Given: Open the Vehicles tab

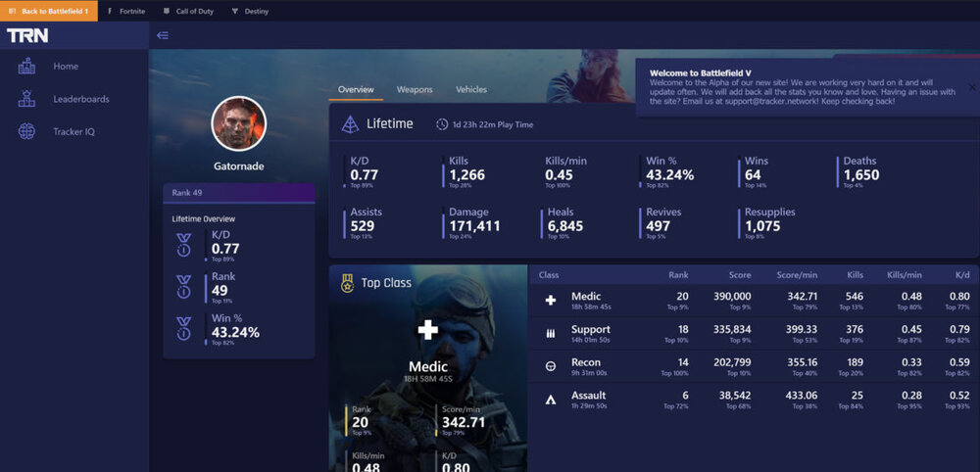Looking at the screenshot, I should pos(471,89).
